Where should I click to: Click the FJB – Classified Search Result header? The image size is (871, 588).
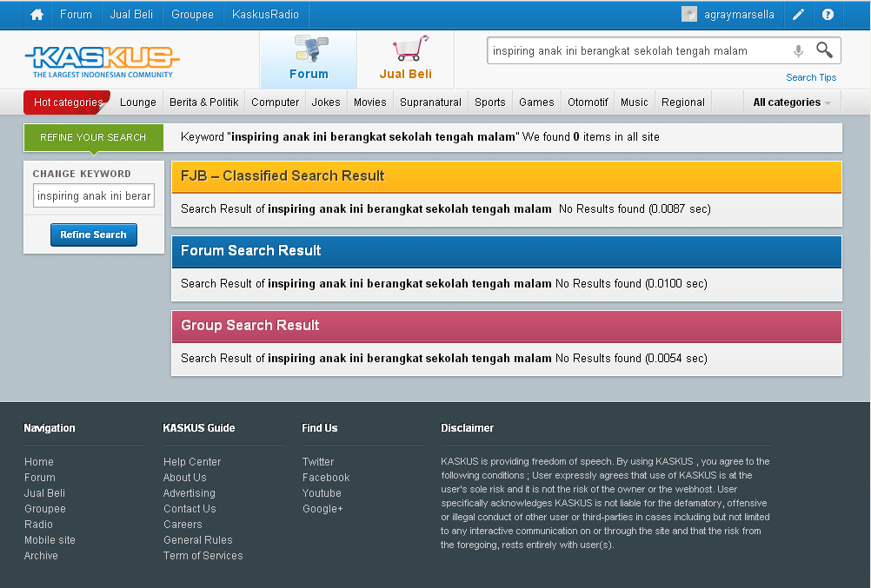[x=507, y=176]
